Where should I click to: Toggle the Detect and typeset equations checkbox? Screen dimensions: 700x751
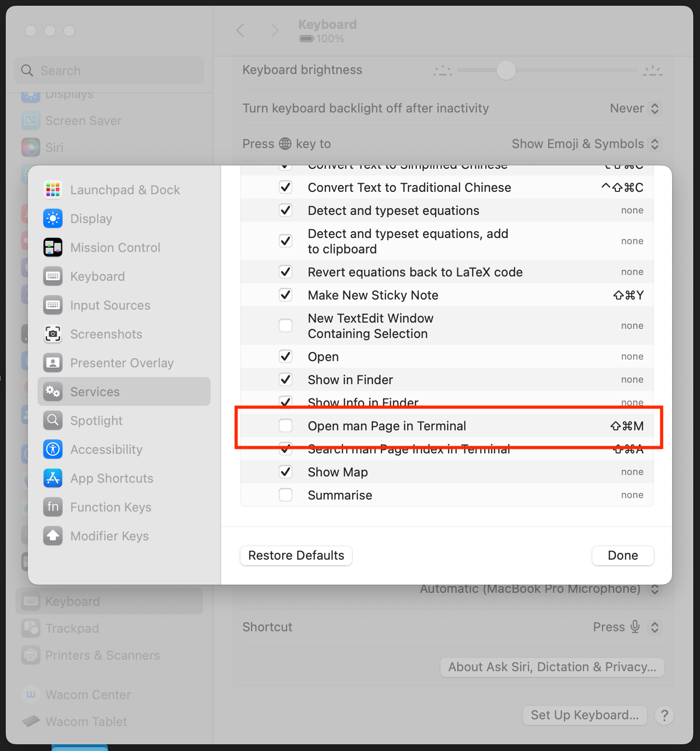tap(286, 210)
